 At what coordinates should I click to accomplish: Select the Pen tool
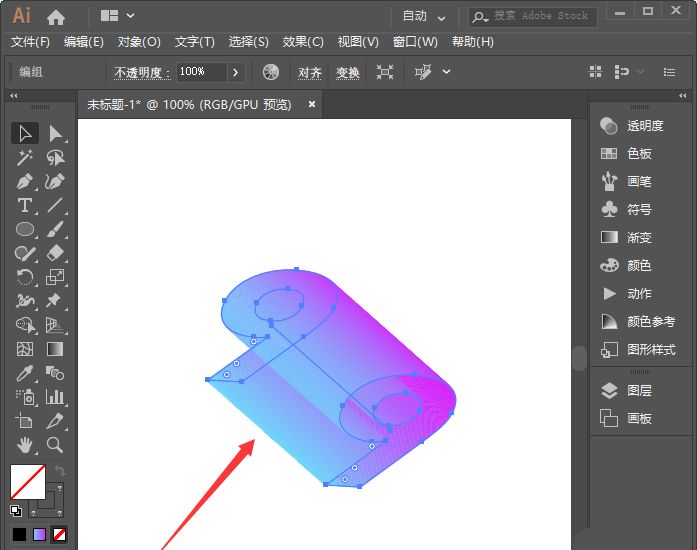(x=25, y=181)
